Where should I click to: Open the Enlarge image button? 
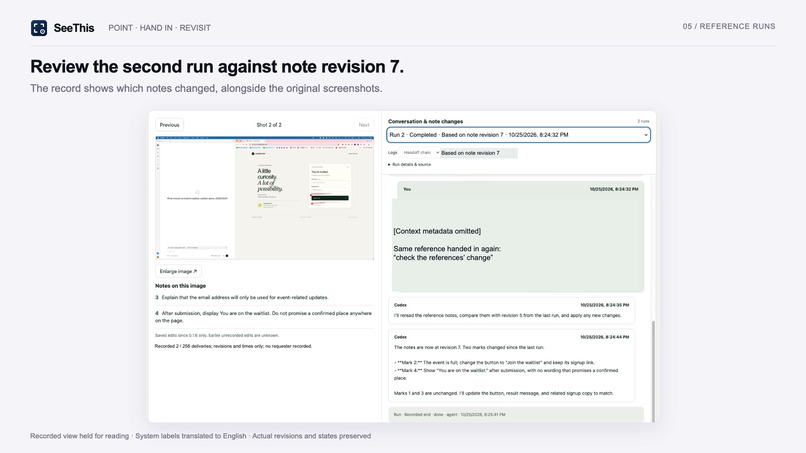[x=178, y=271]
